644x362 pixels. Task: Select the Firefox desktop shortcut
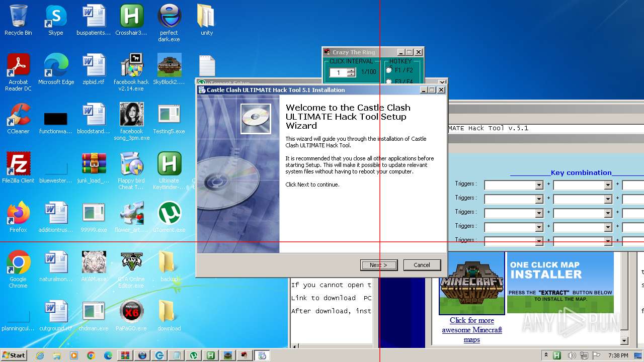pos(18,217)
